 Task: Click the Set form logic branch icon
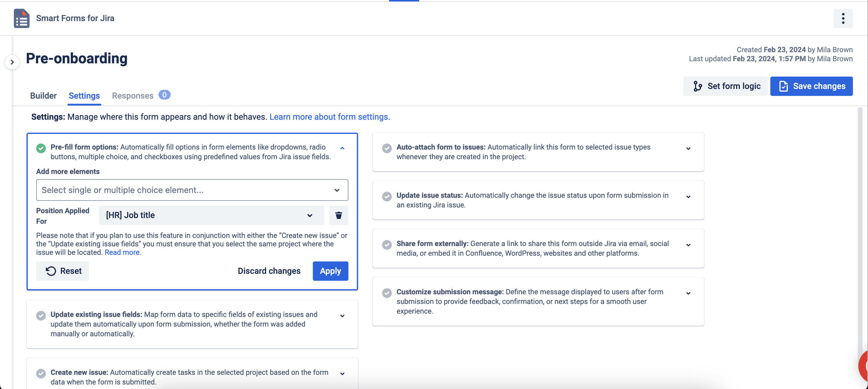pyautogui.click(x=697, y=86)
